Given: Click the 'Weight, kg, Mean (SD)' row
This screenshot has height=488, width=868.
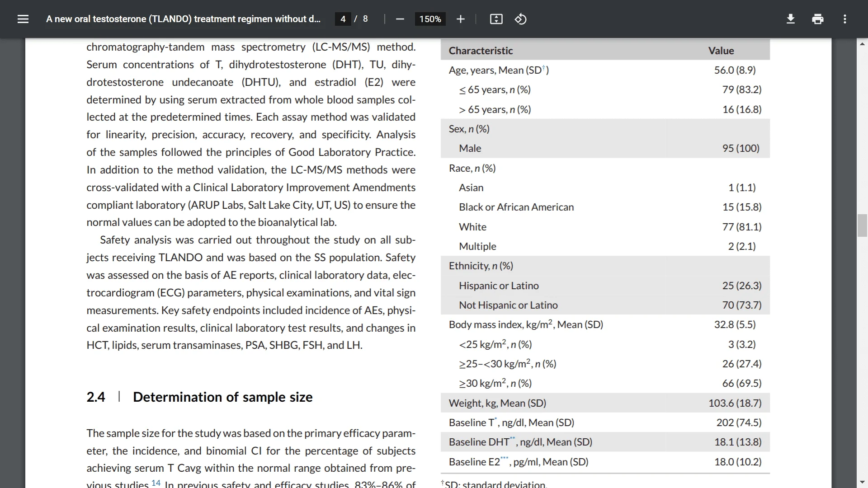Looking at the screenshot, I should (x=605, y=403).
